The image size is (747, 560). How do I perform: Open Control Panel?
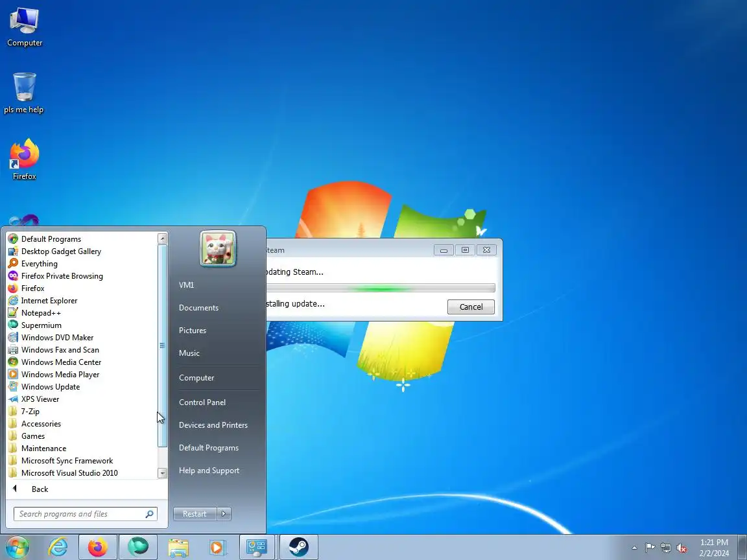pos(202,402)
